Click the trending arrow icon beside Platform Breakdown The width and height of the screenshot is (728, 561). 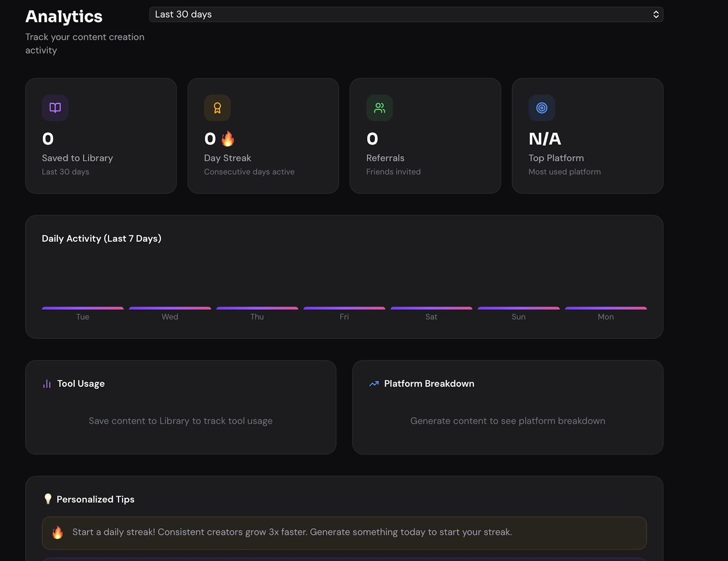click(x=374, y=384)
